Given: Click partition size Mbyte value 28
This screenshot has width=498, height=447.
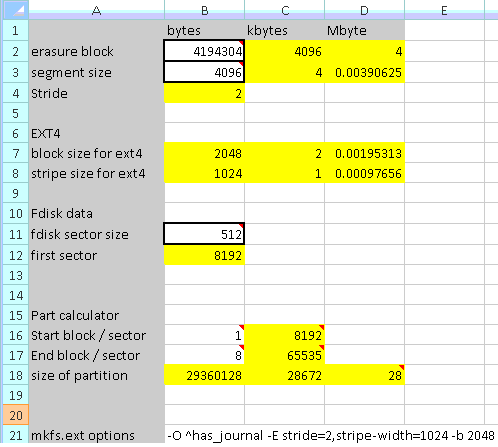Looking at the screenshot, I should (364, 375).
